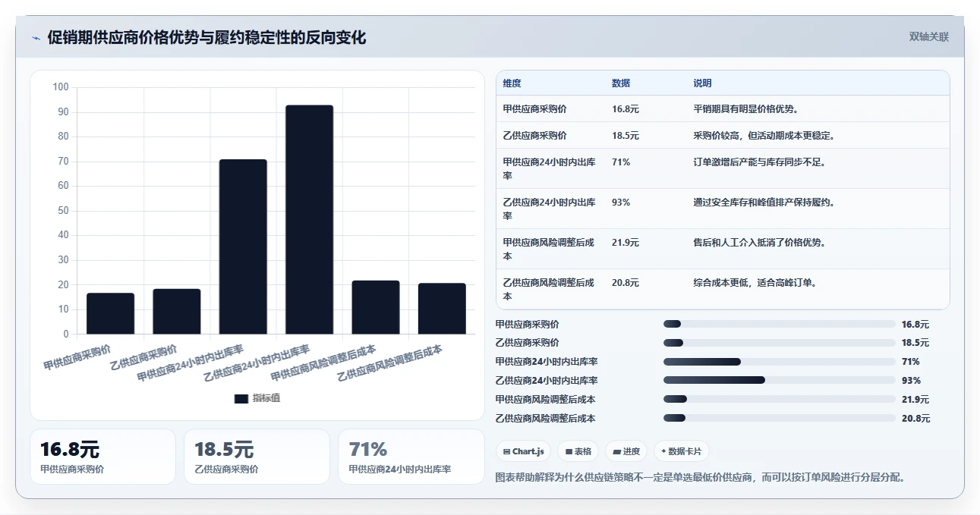Select the note 订单激增后产能与库存同步不足。

pyautogui.click(x=759, y=162)
